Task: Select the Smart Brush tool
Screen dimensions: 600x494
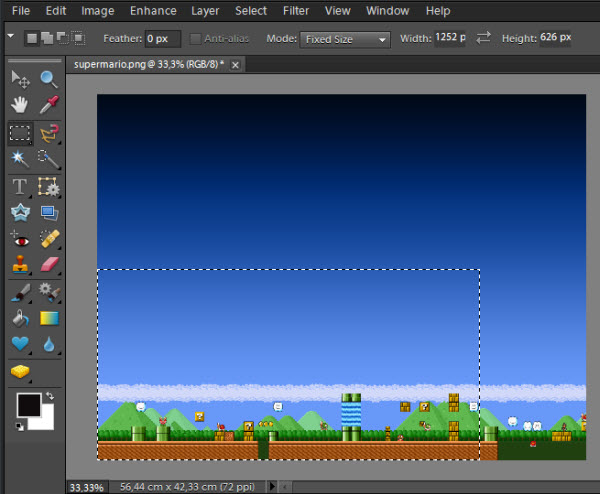Action: (49, 293)
